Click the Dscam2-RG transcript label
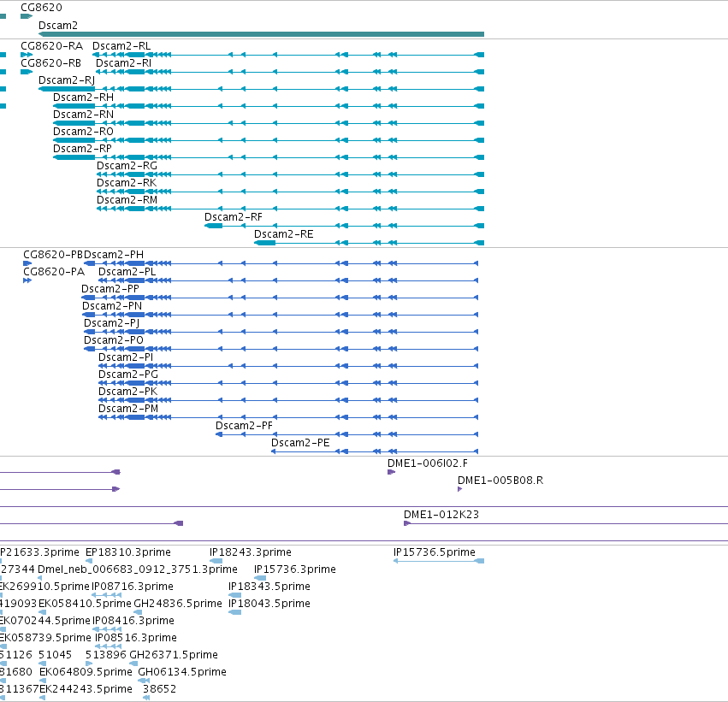This screenshot has height=702, width=728. click(x=127, y=166)
